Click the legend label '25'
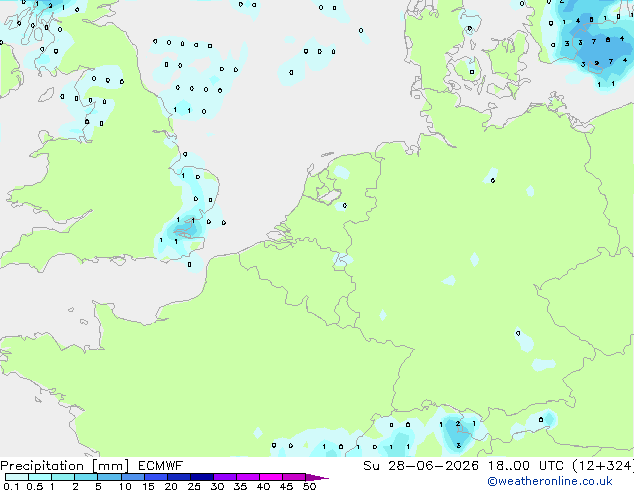This screenshot has width=634, height=490. [194, 486]
